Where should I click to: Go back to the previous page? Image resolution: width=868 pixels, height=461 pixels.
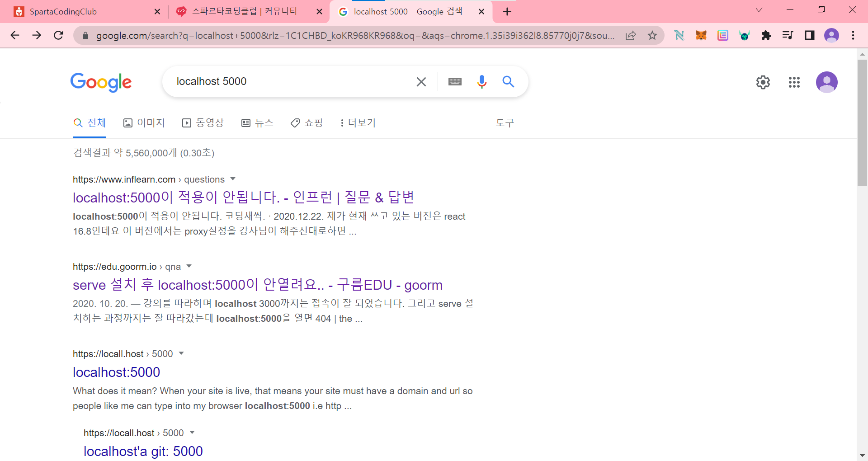pyautogui.click(x=15, y=35)
